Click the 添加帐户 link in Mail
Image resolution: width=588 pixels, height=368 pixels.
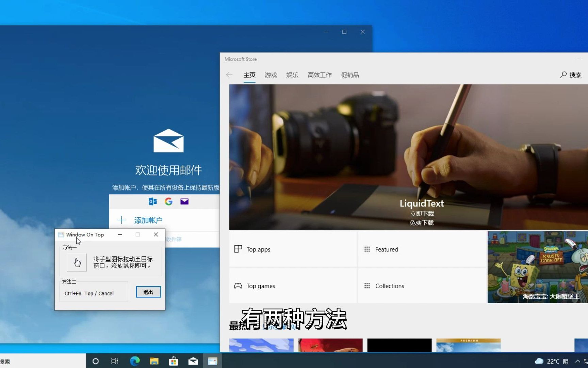pyautogui.click(x=148, y=220)
